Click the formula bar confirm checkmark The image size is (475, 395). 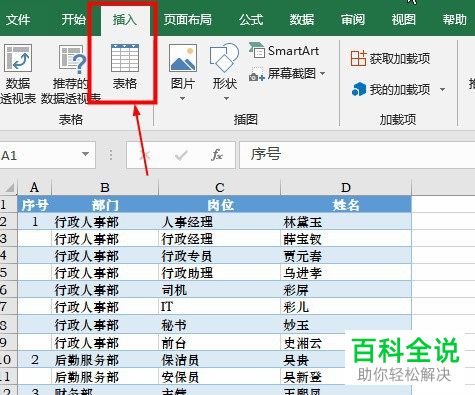[181, 155]
